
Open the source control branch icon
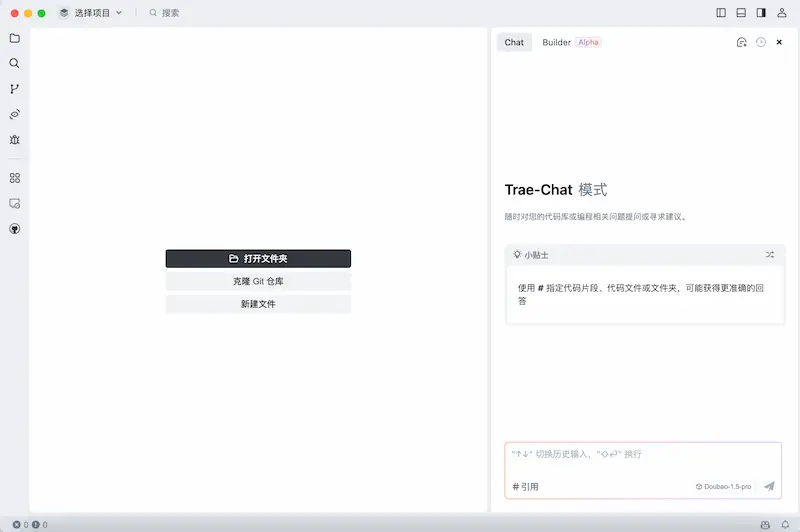pos(15,89)
